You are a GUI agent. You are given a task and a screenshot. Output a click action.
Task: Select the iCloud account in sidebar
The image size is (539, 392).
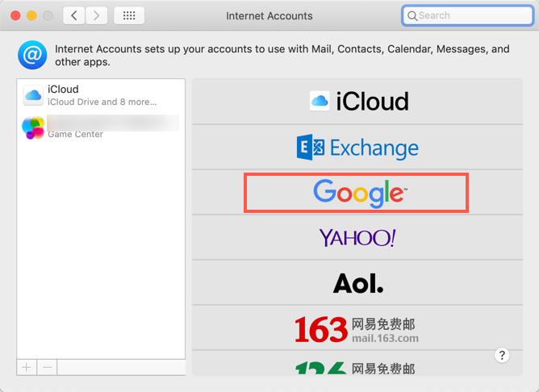pos(101,95)
